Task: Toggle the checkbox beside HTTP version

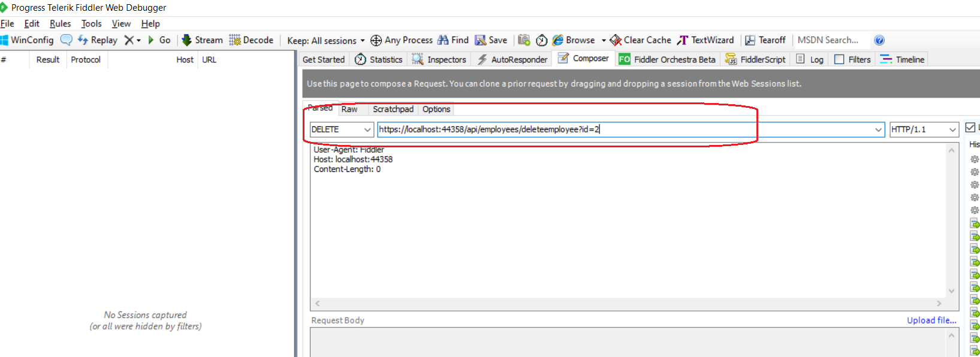Action: (970, 128)
